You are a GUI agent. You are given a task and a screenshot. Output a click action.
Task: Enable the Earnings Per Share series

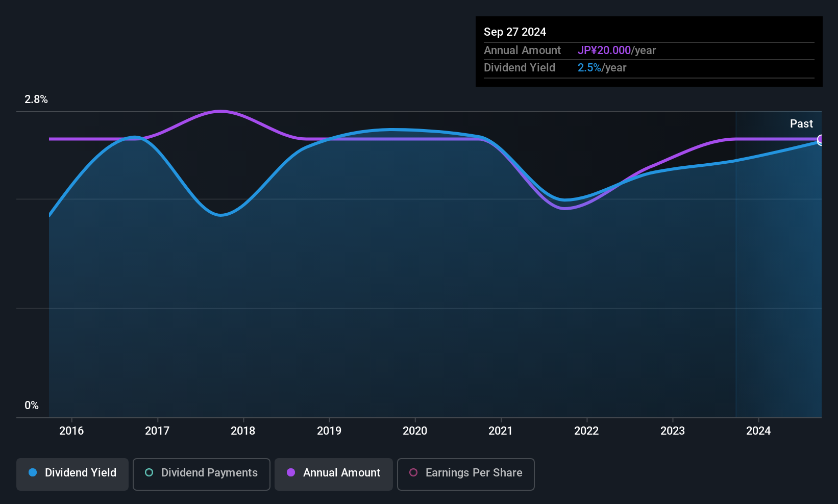[466, 474]
